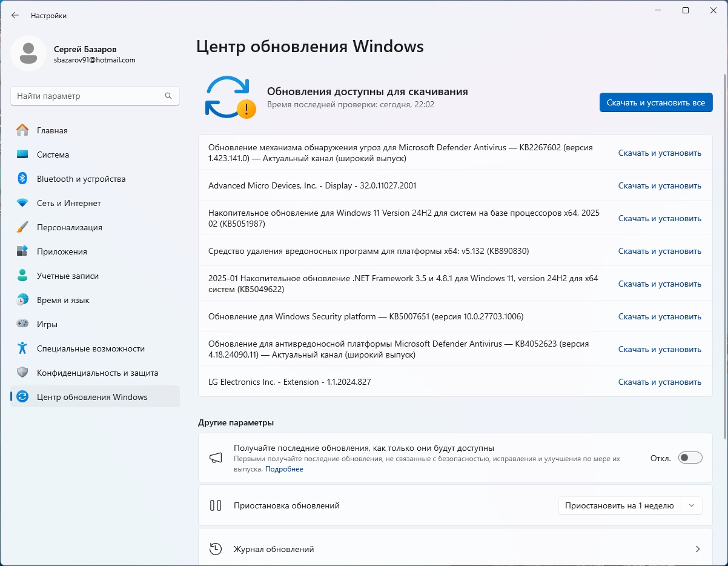The width and height of the screenshot is (728, 566).
Task: Click Скачать и установить все button
Action: 656,102
